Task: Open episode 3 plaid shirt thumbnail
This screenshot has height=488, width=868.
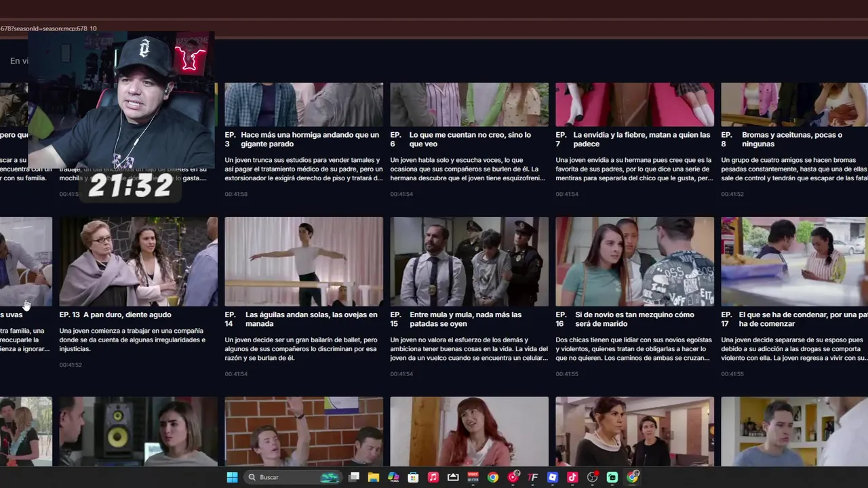Action: [x=304, y=104]
